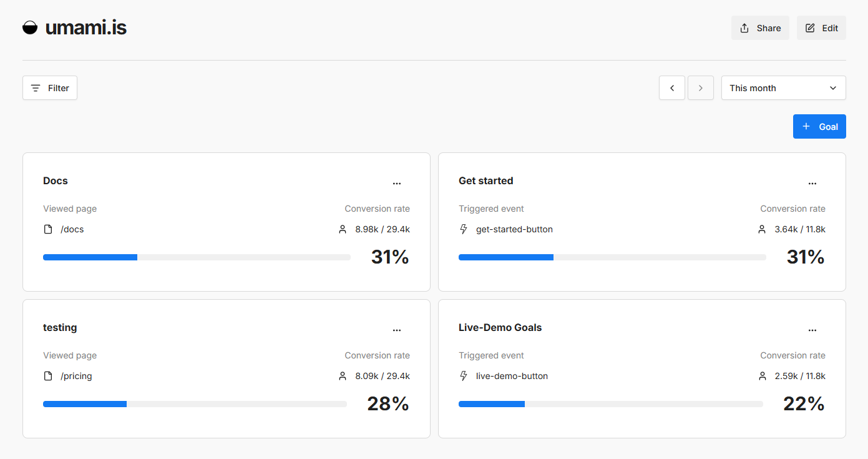Screen dimensions: 868x459
Task: Add a new Goal
Action: (x=819, y=127)
